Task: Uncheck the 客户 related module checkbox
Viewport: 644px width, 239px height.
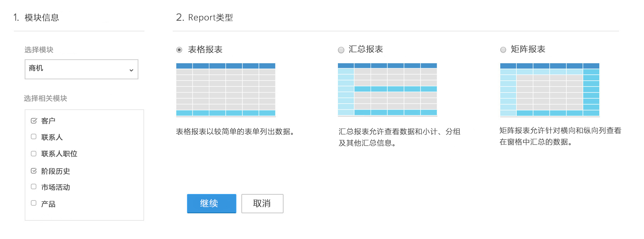Action: pyautogui.click(x=34, y=121)
